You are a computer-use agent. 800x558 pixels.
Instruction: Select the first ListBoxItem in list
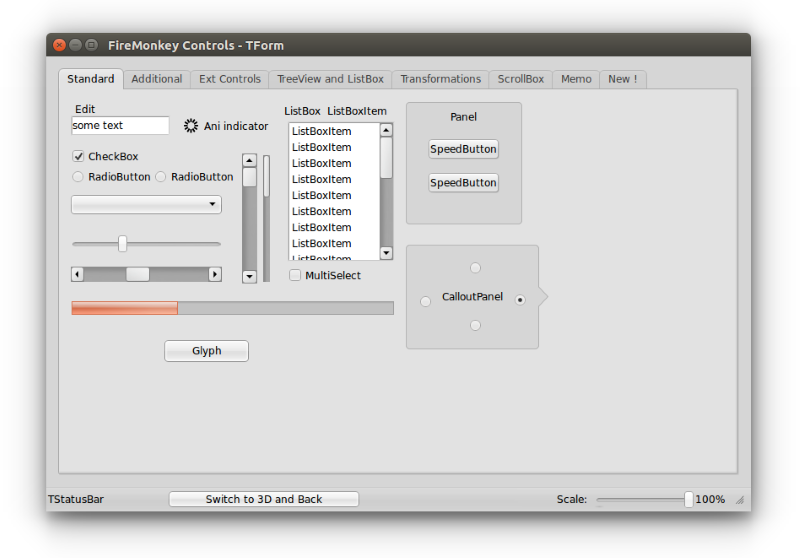pyautogui.click(x=335, y=131)
